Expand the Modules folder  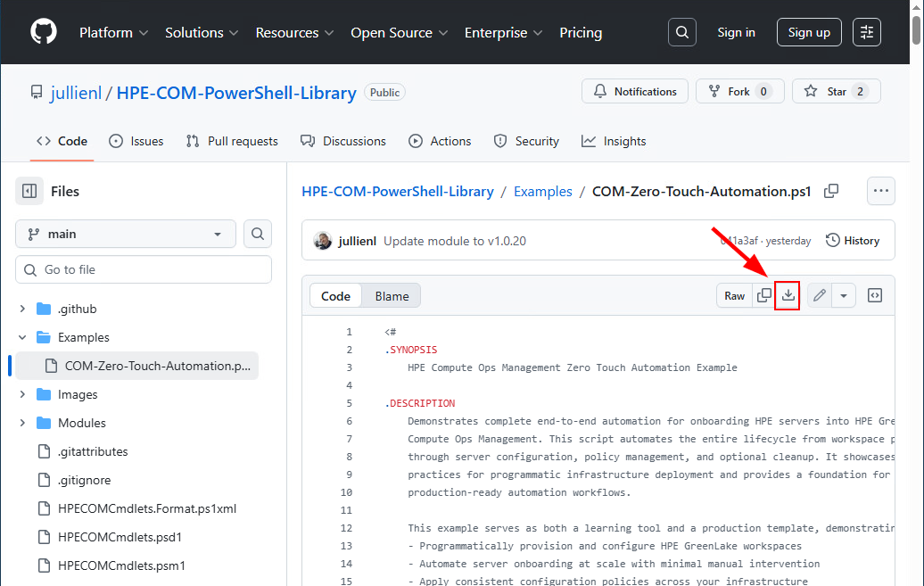click(23, 423)
